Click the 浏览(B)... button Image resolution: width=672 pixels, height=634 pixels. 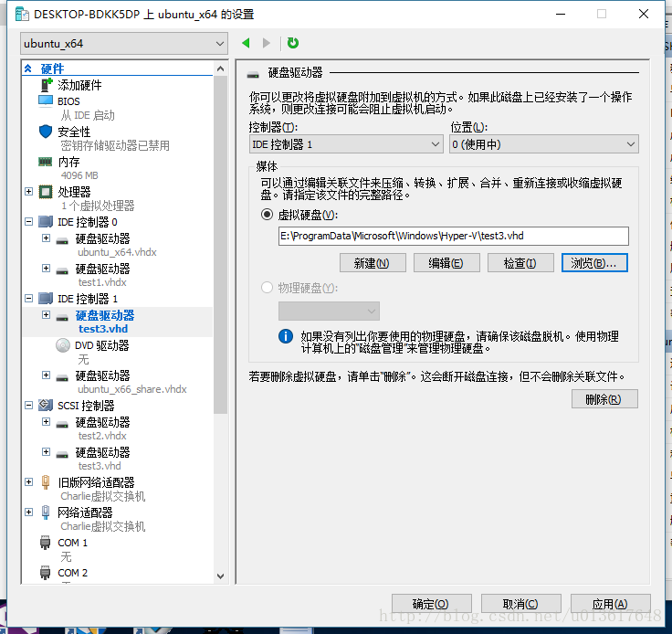[594, 263]
